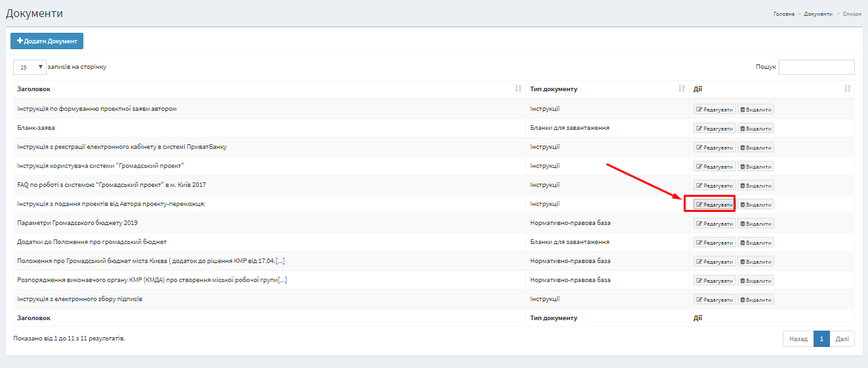Edit the FAQ по роботі з системою row
This screenshot has width=868, height=368.
[714, 186]
